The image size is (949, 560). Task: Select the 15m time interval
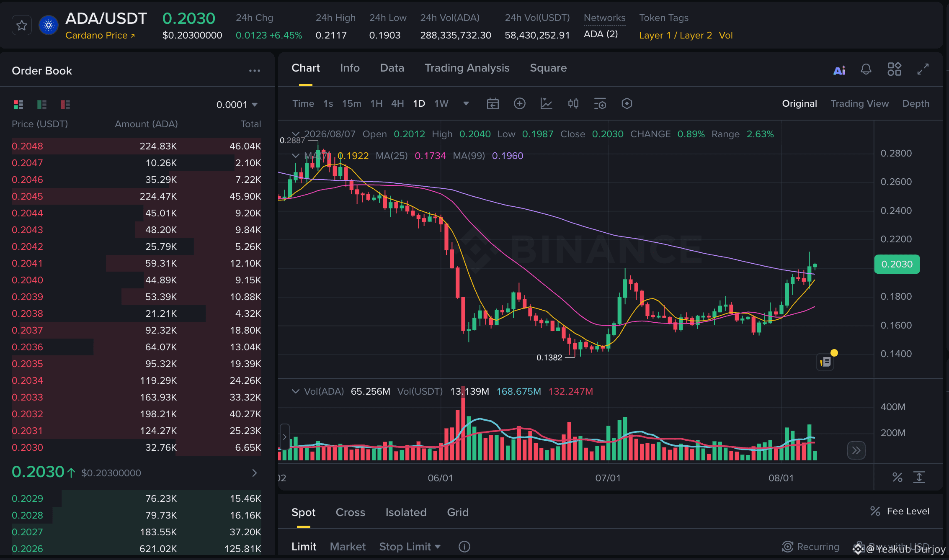(351, 103)
